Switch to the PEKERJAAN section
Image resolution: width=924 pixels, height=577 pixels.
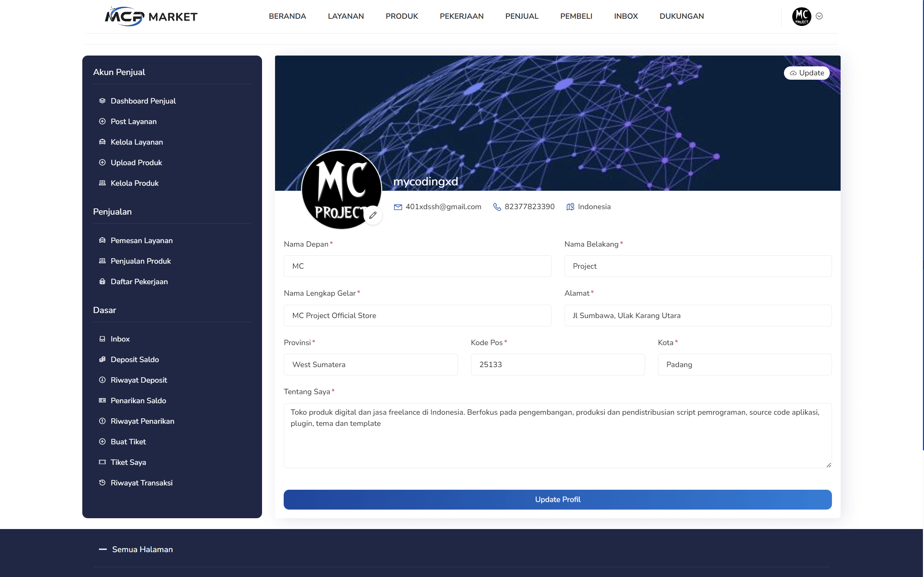coord(462,16)
